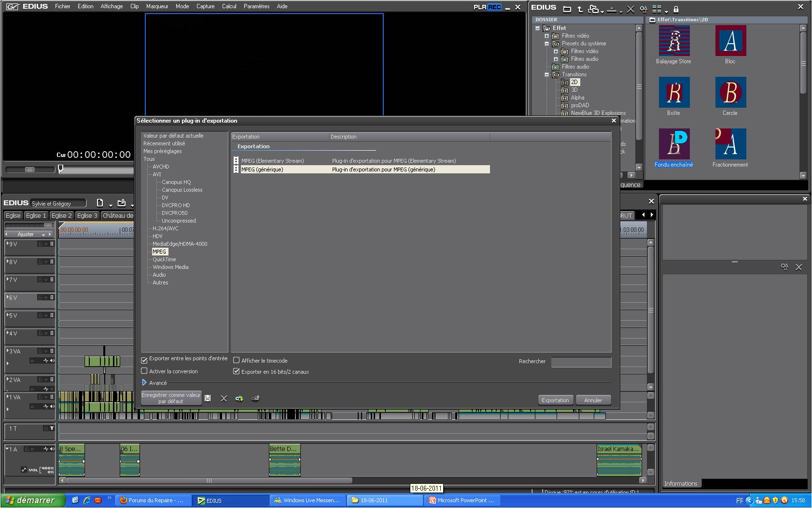Collapse the Transitions tree node
Screen dimensions: 812x508
tap(546, 75)
